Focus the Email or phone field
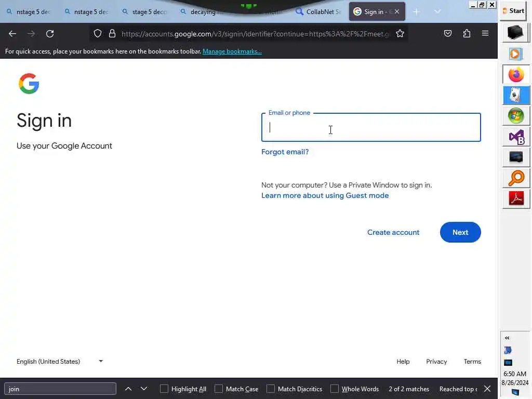Screen dimensions: 532x399 pos(371,127)
